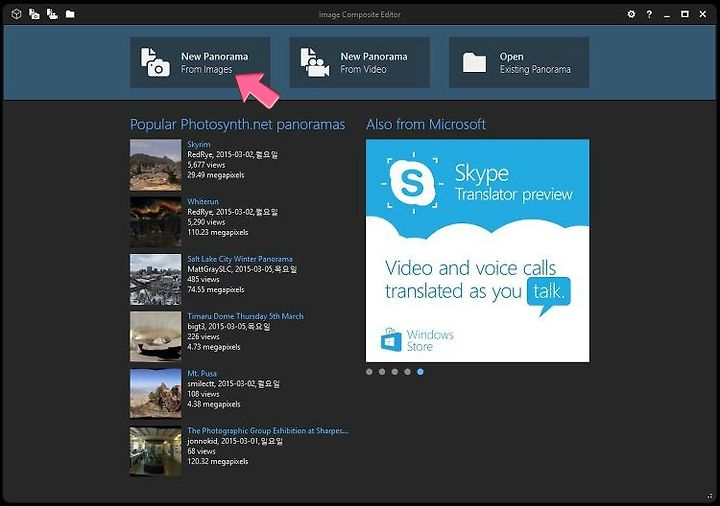Click the Photographic Group Exhibition thumbnail
The width and height of the screenshot is (720, 506).
(156, 451)
